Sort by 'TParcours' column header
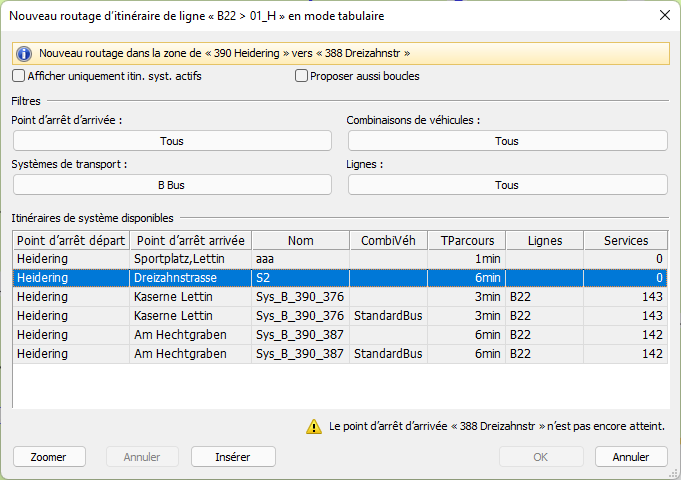This screenshot has height=480, width=681. [x=466, y=240]
